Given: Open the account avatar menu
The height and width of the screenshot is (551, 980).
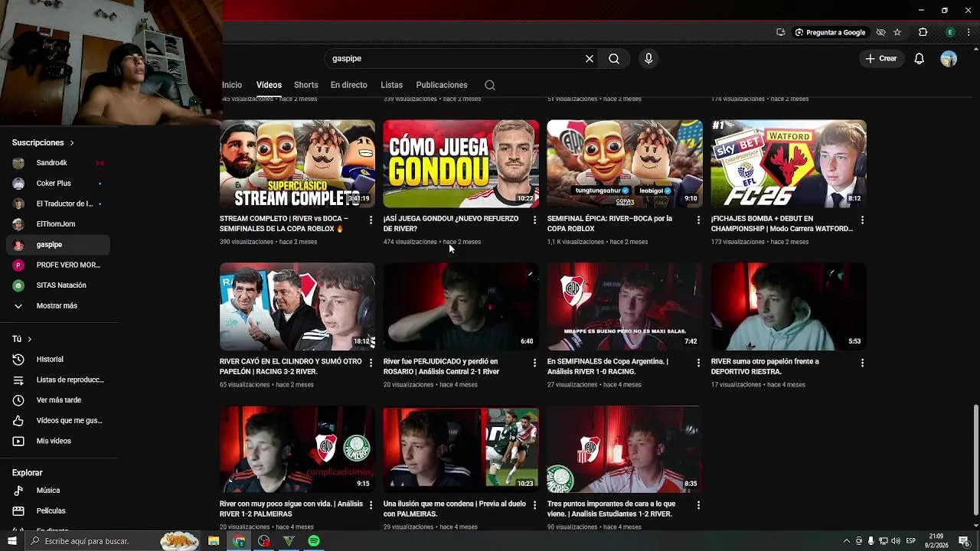Looking at the screenshot, I should pos(949,59).
